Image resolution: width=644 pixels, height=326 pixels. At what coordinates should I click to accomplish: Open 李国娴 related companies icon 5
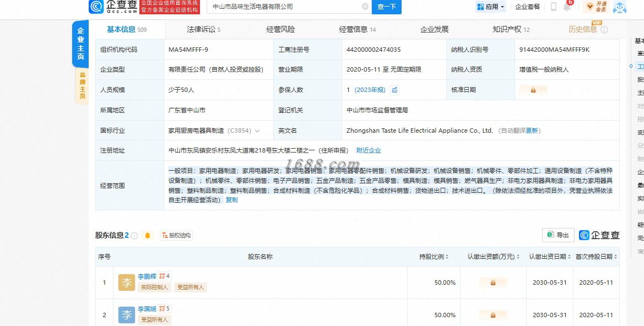coord(165,309)
